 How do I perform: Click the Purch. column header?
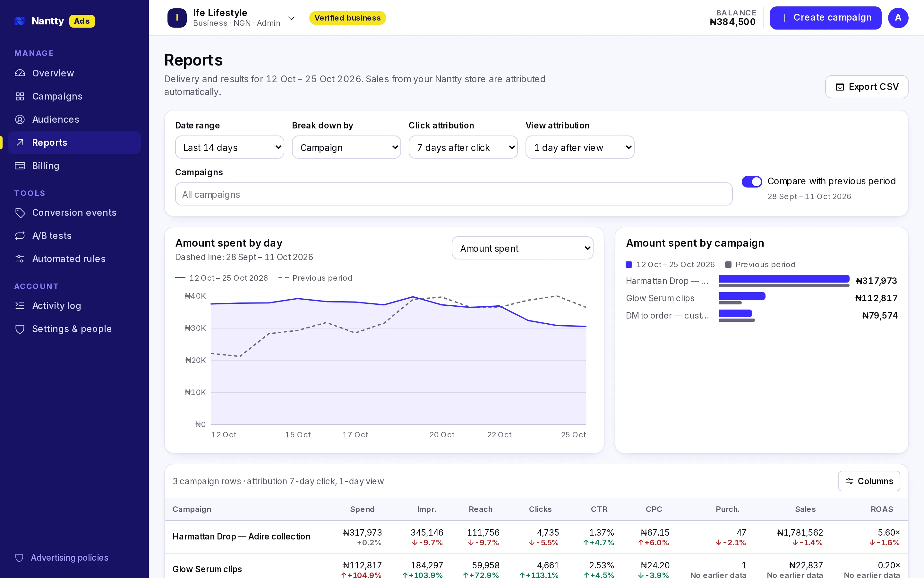[727, 509]
